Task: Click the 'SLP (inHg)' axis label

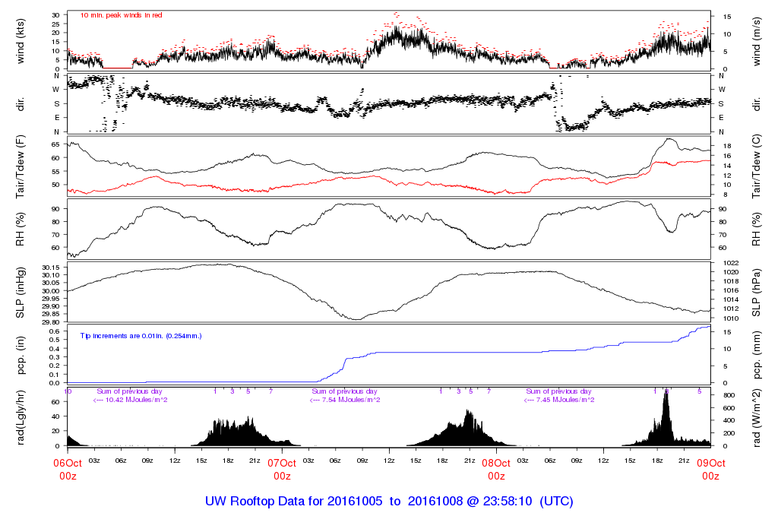Action: [x=21, y=293]
